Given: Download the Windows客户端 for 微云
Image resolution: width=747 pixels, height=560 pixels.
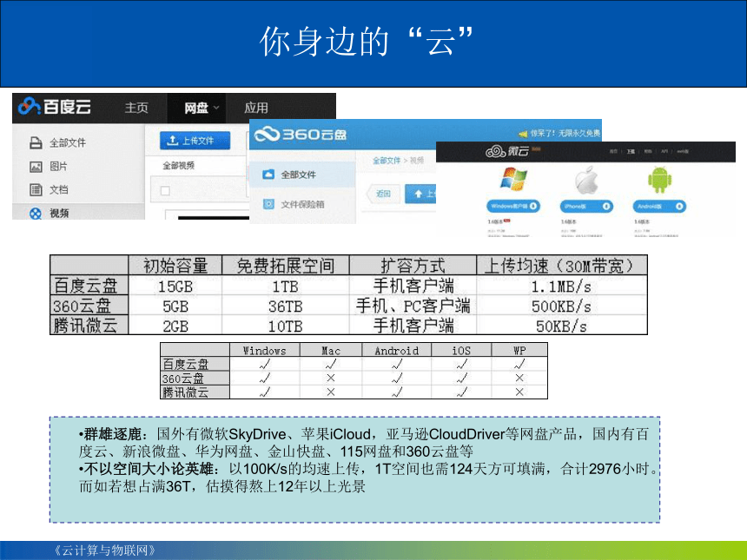Looking at the screenshot, I should pos(513,206).
